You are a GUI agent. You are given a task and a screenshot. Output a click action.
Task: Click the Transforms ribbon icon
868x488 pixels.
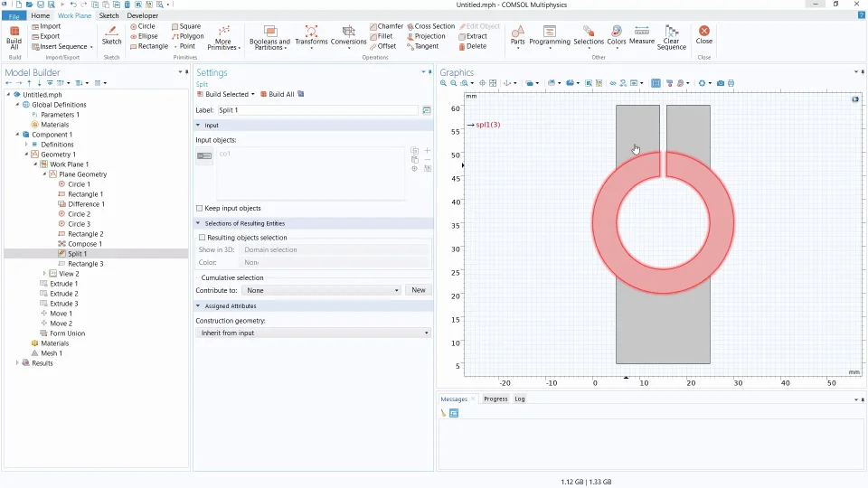(x=311, y=36)
